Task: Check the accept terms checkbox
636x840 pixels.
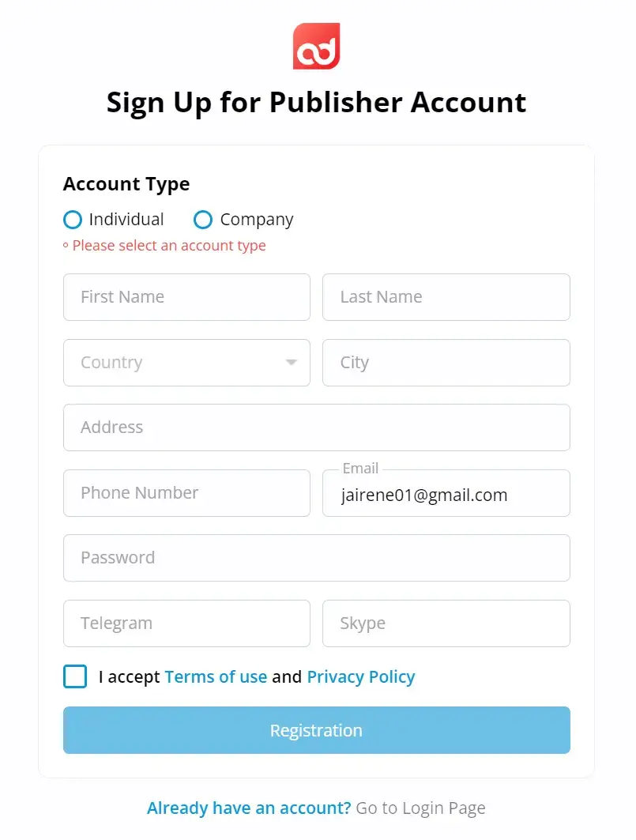Action: click(x=75, y=676)
